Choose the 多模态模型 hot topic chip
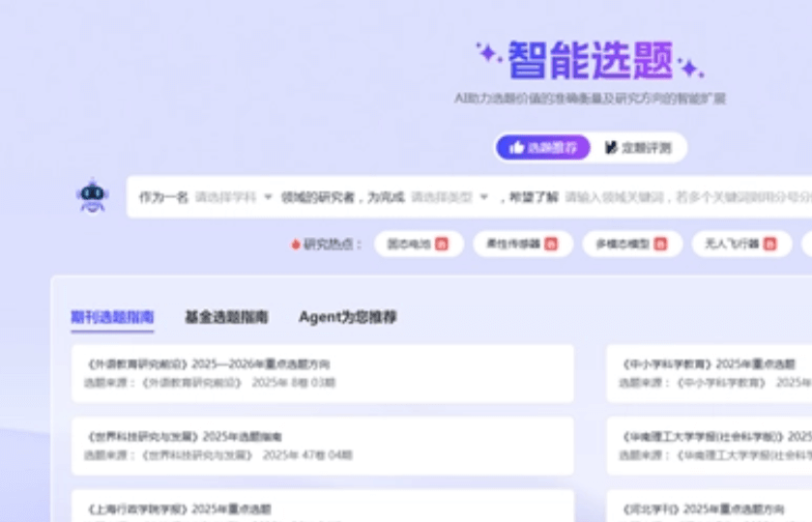Image resolution: width=812 pixels, height=522 pixels. pos(632,244)
